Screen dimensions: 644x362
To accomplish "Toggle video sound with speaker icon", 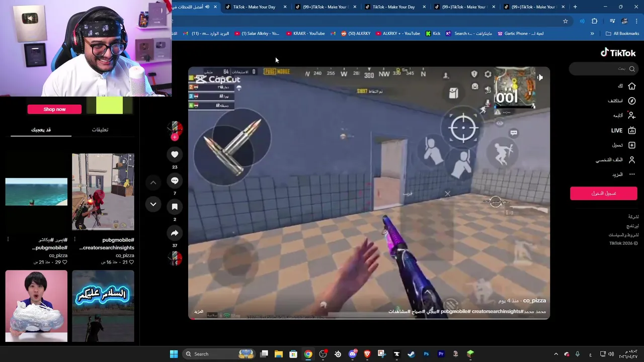I will pyautogui.click(x=539, y=77).
